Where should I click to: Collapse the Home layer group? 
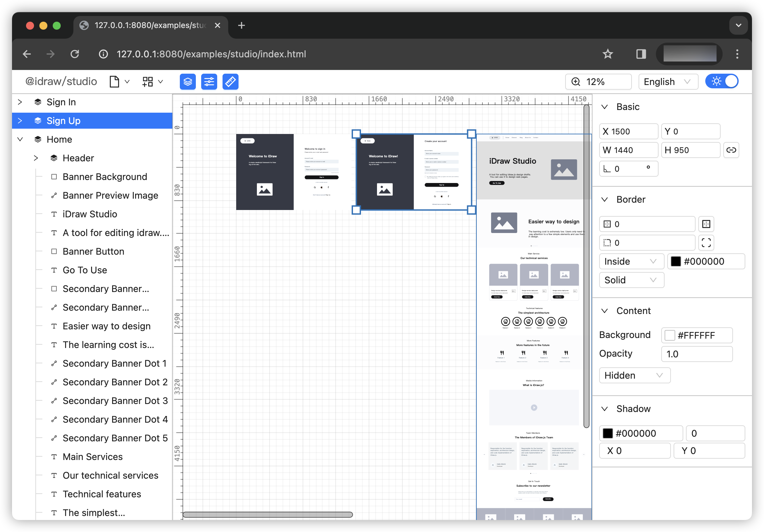pos(20,139)
